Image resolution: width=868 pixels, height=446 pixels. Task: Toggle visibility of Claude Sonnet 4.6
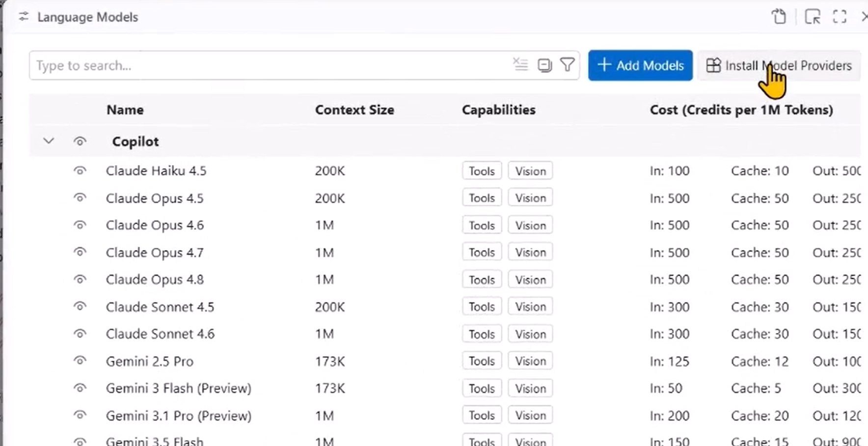click(x=80, y=334)
